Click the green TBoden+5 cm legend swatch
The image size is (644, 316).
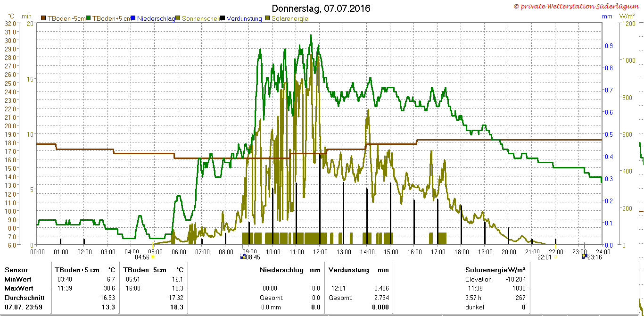tap(88, 18)
